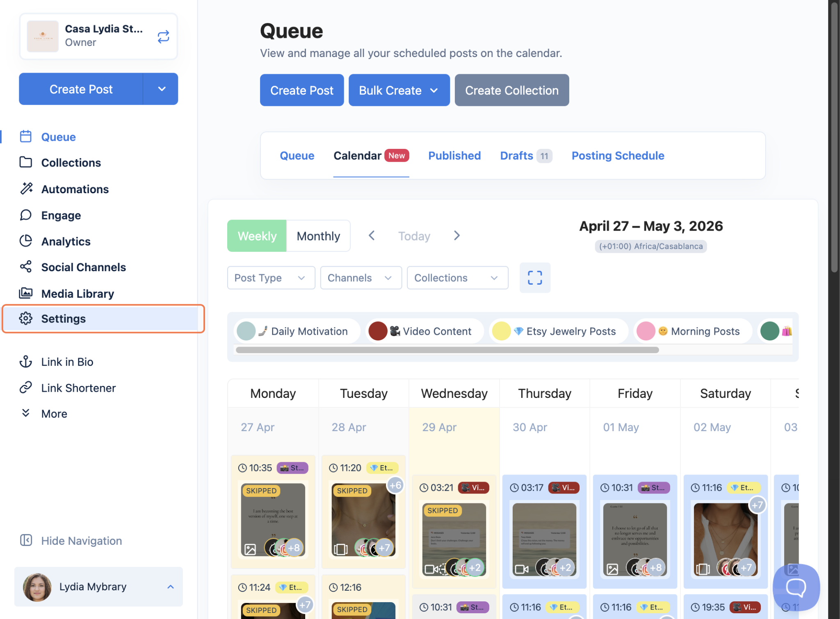Click the Media Library images icon
The image size is (840, 619).
[26, 293]
